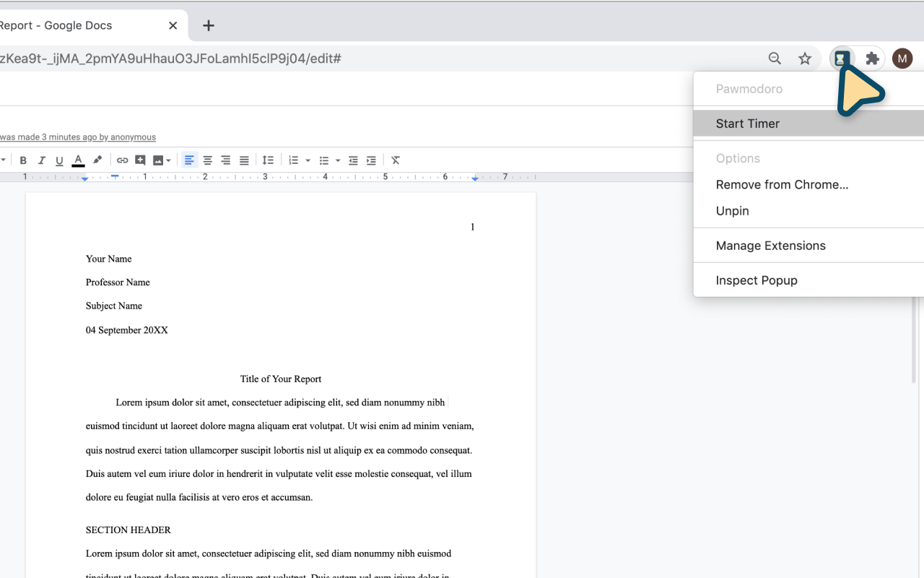Click the clear formatting icon

396,160
